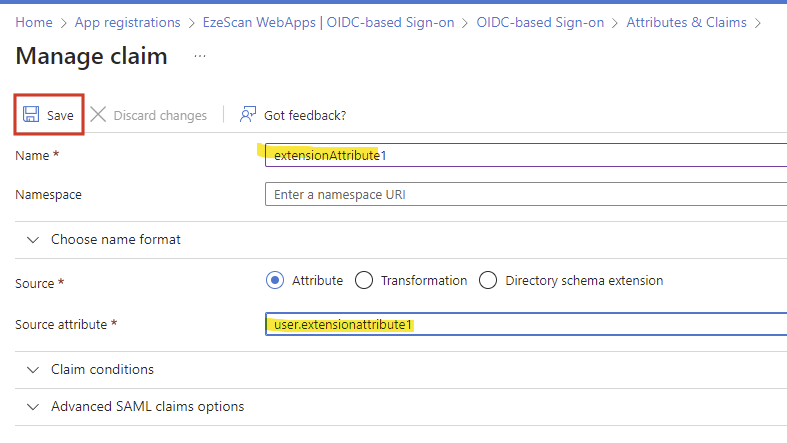The image size is (787, 443).
Task: Click Discard changes text button
Action: (160, 116)
